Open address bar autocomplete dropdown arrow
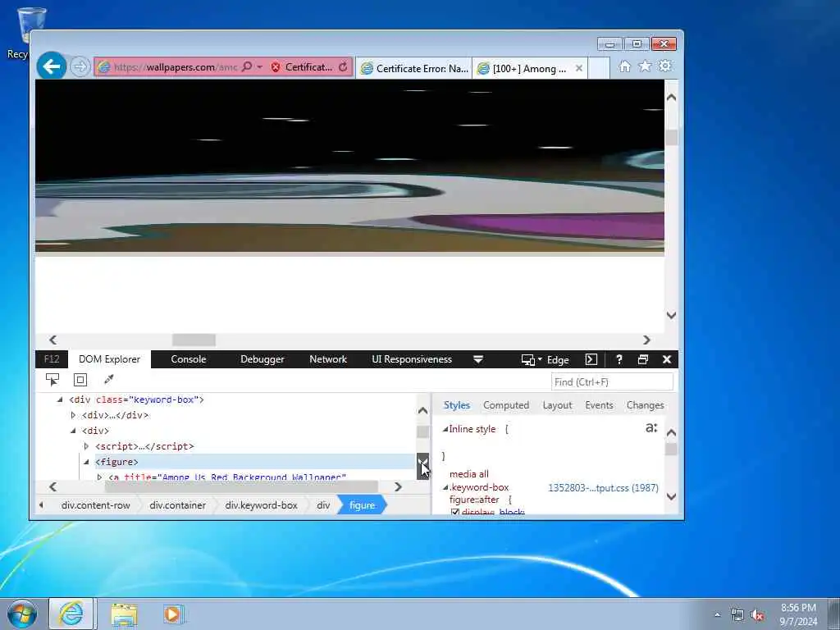The width and height of the screenshot is (840, 630). [260, 67]
